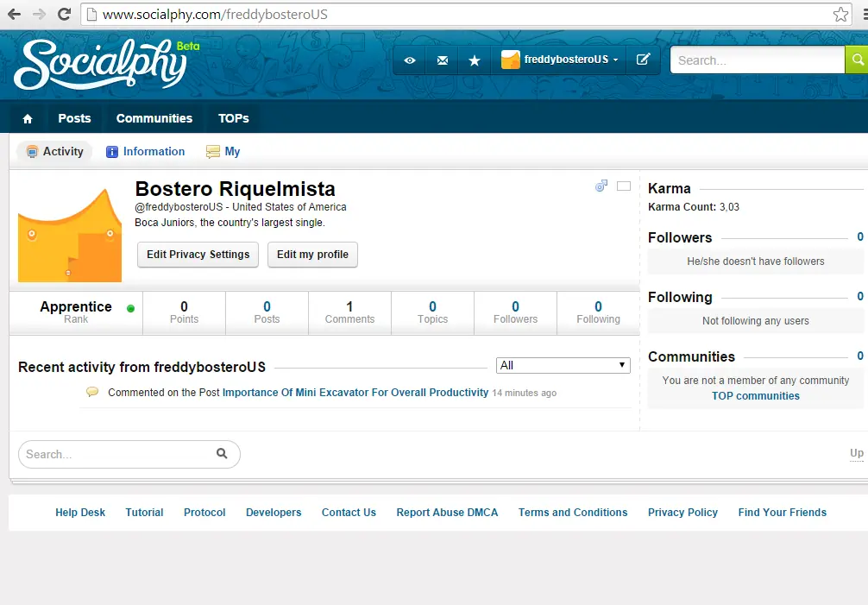Screen dimensions: 868x605
Task: Open Importance Of Mini Excavator post link
Action: coord(355,393)
